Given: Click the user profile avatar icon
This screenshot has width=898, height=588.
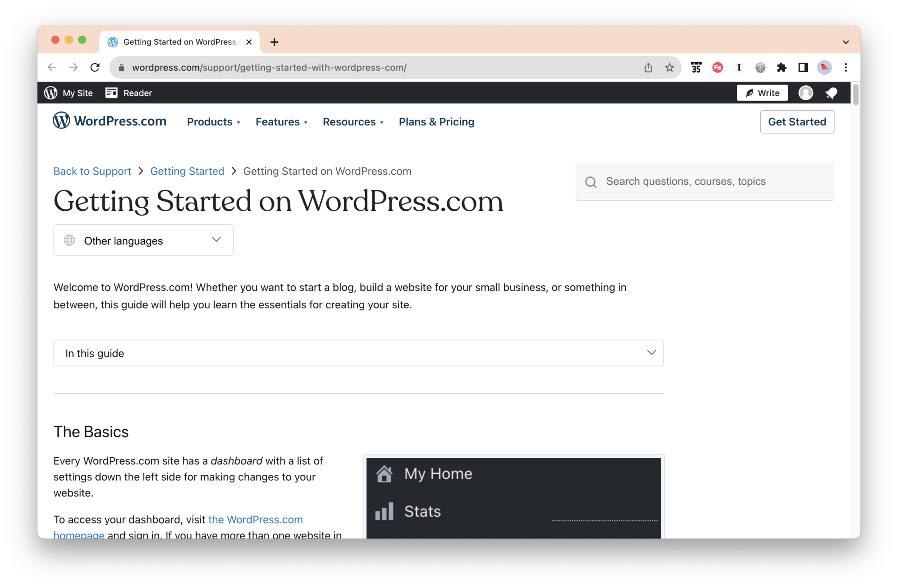Looking at the screenshot, I should click(805, 93).
